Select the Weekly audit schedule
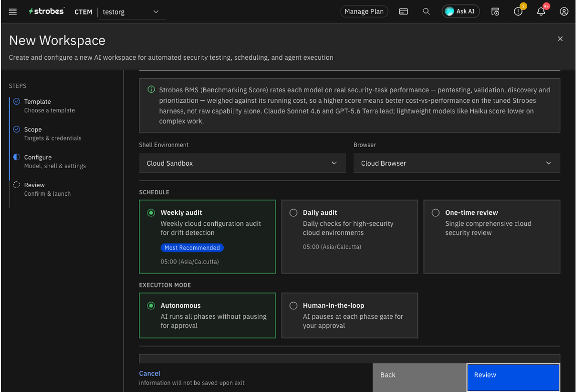Image resolution: width=577 pixels, height=392 pixels. tap(207, 236)
